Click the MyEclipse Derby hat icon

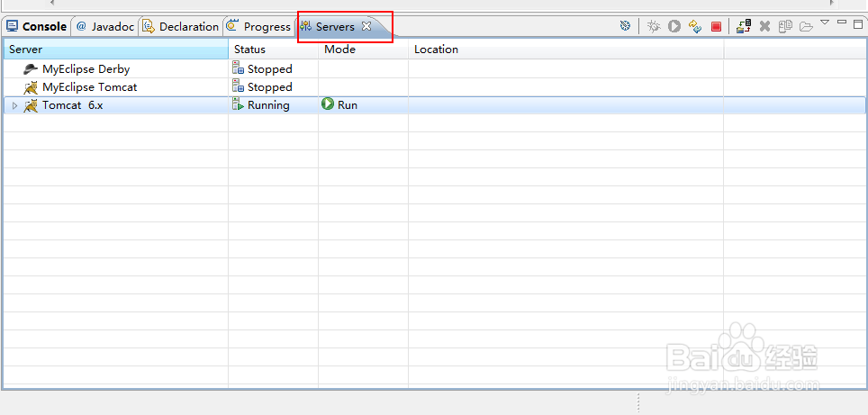pos(31,69)
